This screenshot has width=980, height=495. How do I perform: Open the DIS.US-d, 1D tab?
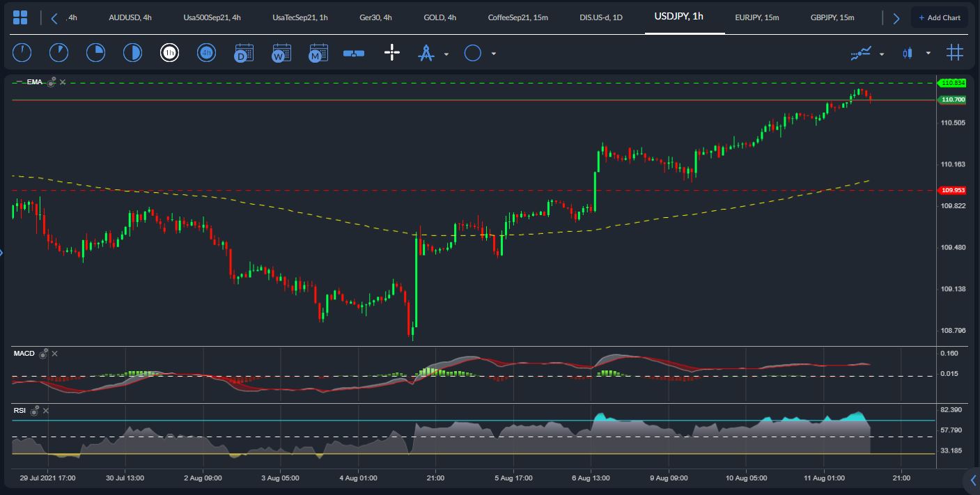(x=601, y=17)
